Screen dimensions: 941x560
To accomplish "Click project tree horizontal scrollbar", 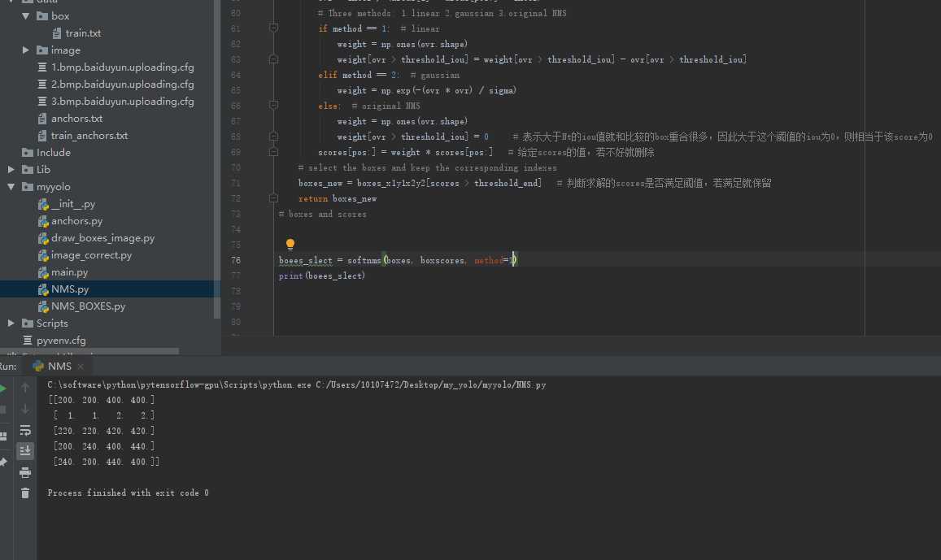I will click(89, 351).
